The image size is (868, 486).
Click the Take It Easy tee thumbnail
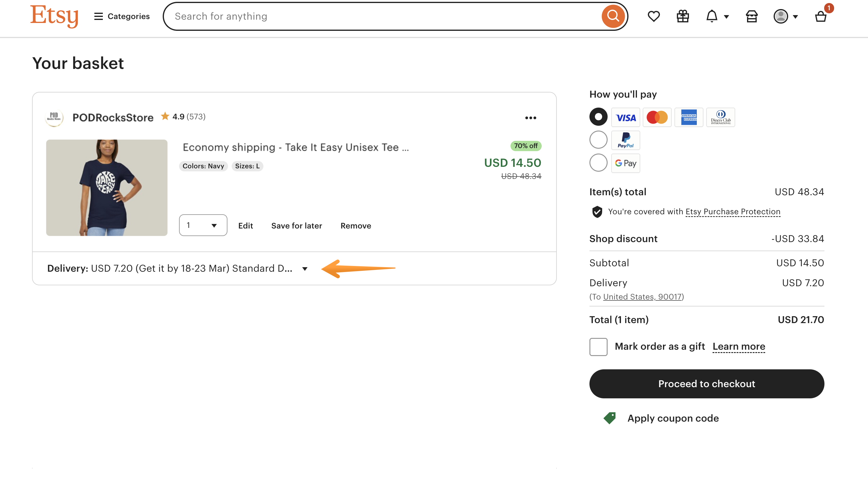click(x=106, y=188)
